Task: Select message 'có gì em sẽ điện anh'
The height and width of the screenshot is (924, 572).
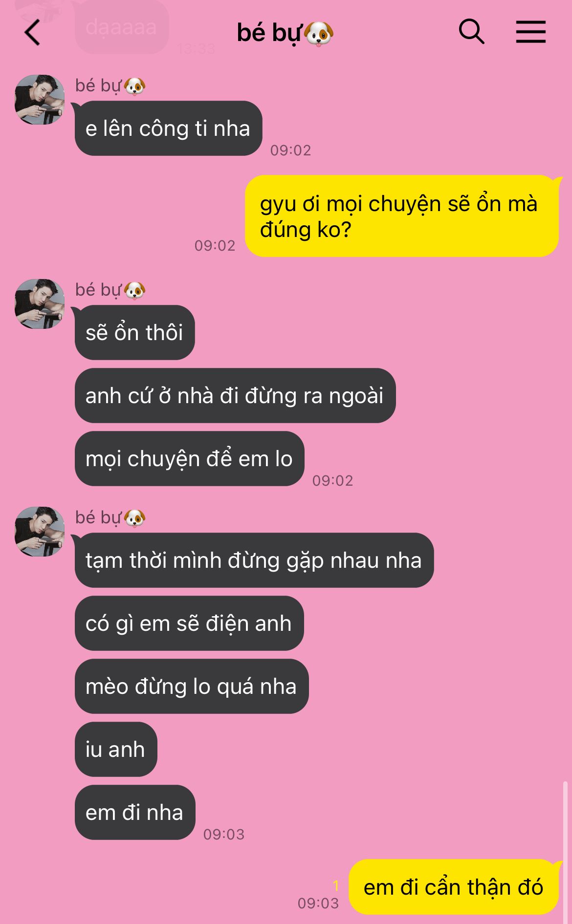Action: tap(189, 623)
